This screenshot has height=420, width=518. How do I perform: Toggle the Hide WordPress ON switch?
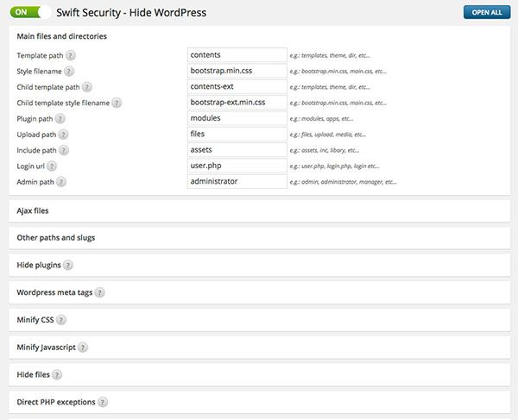pyautogui.click(x=28, y=13)
